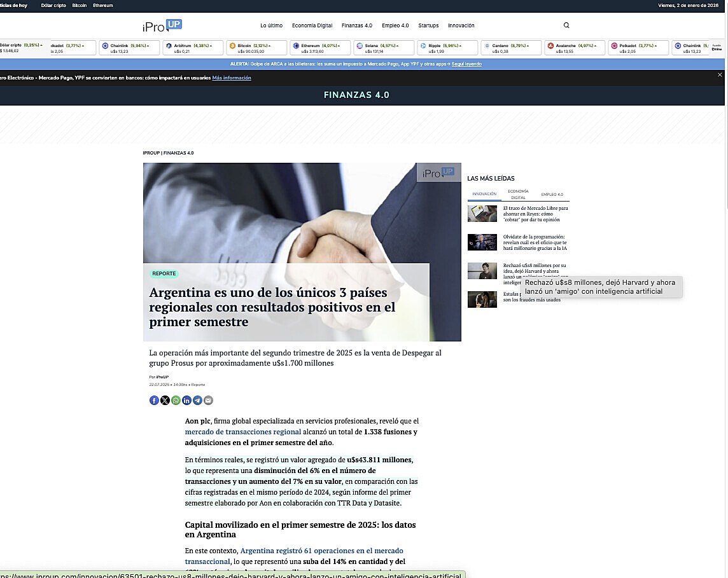Close the black announcement banner
The image size is (728, 578).
720,75
